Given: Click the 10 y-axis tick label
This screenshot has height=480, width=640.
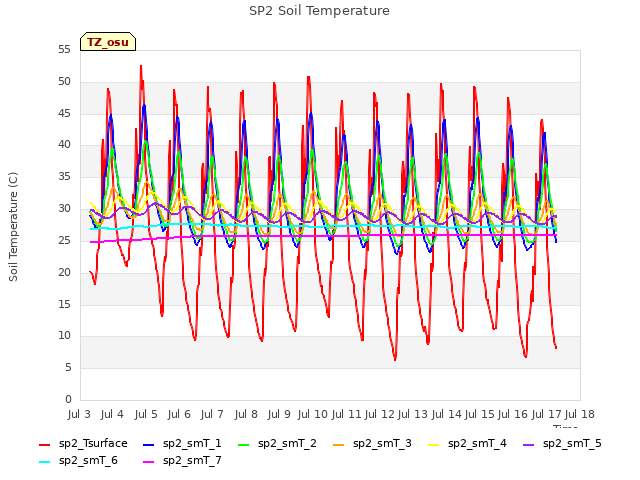Looking at the screenshot, I should pos(64,336).
